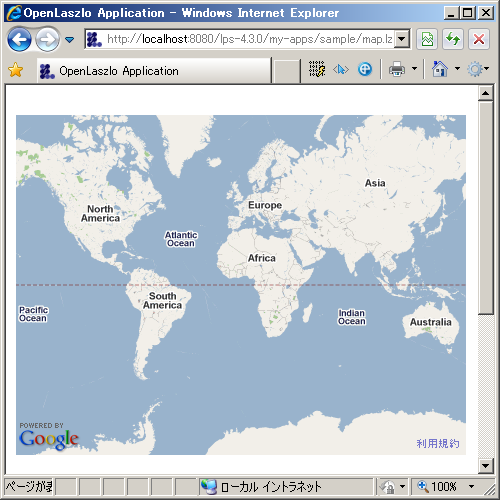The width and height of the screenshot is (500, 500).
Task: Click the blue globe toolbar icon
Action: (365, 69)
